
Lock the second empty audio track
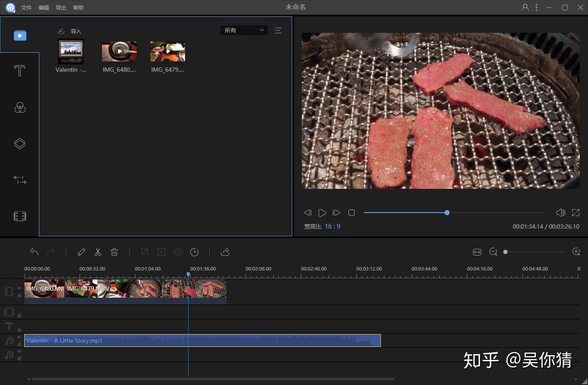(19, 358)
